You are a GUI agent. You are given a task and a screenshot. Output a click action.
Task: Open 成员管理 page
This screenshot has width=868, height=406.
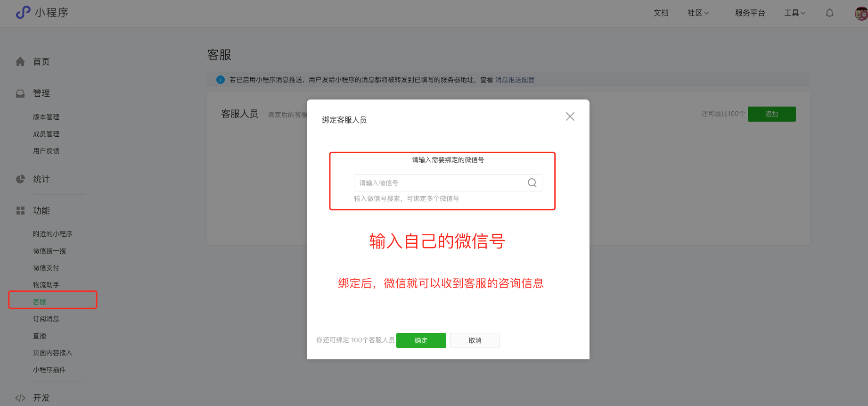46,134
